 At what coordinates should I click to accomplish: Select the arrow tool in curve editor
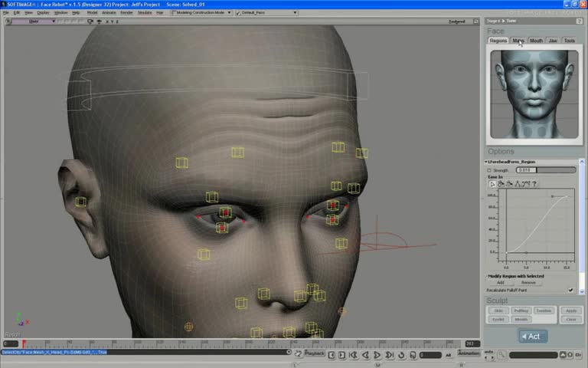point(492,184)
